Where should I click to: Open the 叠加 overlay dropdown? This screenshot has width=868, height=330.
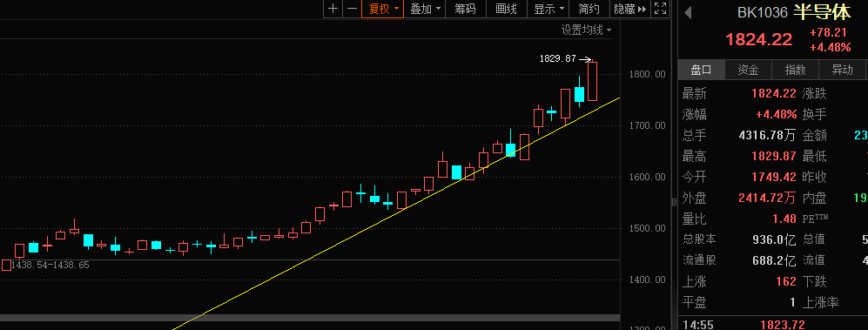point(425,9)
